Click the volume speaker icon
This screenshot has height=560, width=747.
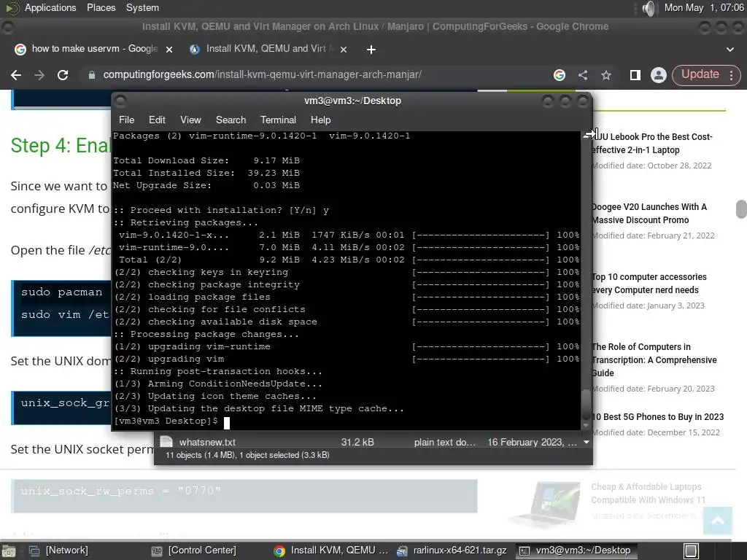(x=649, y=8)
